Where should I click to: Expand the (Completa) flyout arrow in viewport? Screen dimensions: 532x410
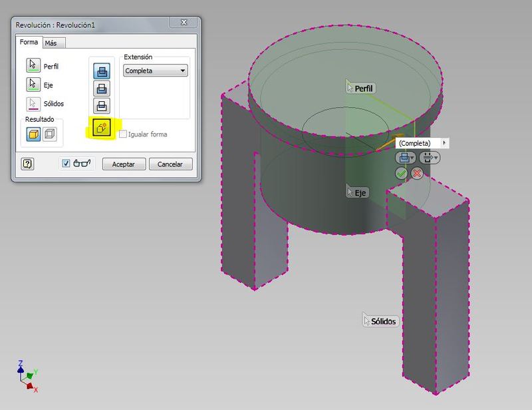point(444,143)
